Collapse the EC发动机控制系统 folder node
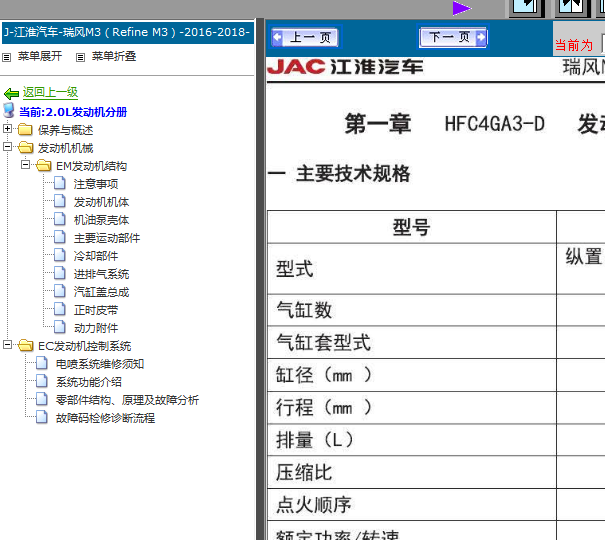The width and height of the screenshot is (605, 540). [7, 344]
